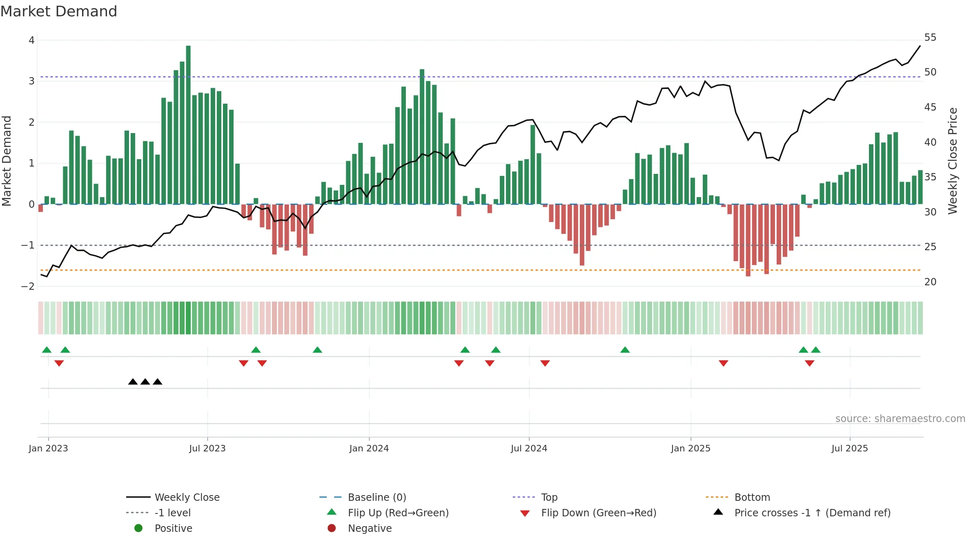Viewport: 980px width, 551px height.
Task: Click the Market Demand chart title
Action: [59, 11]
